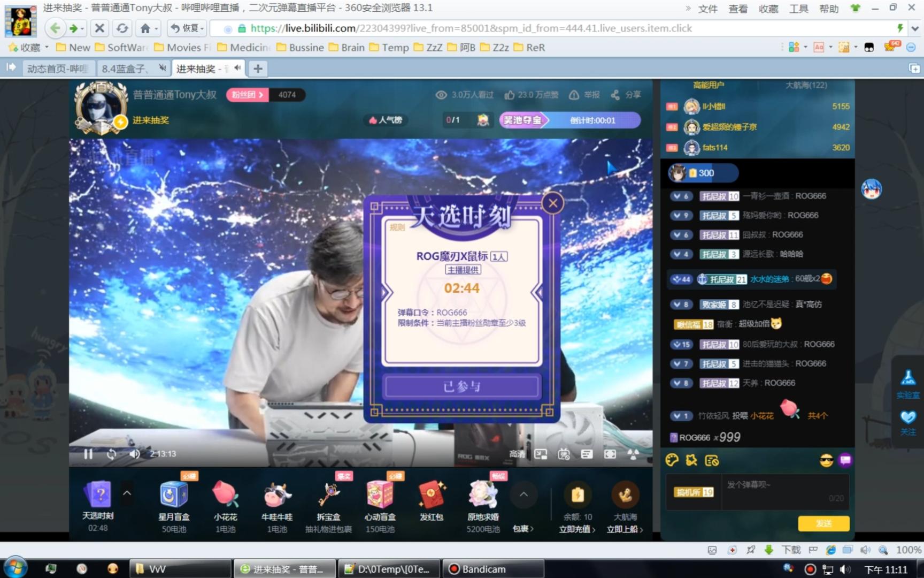Screen dimensions: 924x578
Task: Switch to the 高能用户 tab
Action: point(709,85)
